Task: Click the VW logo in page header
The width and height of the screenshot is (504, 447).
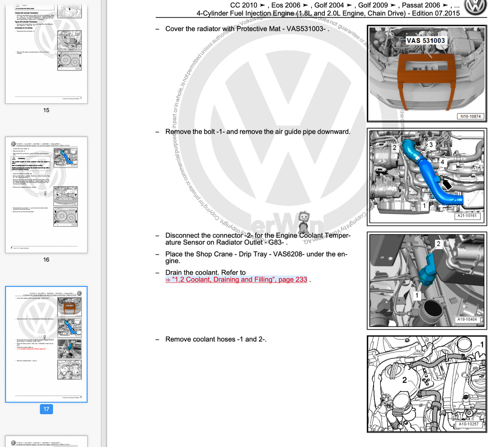Action: pos(476,7)
